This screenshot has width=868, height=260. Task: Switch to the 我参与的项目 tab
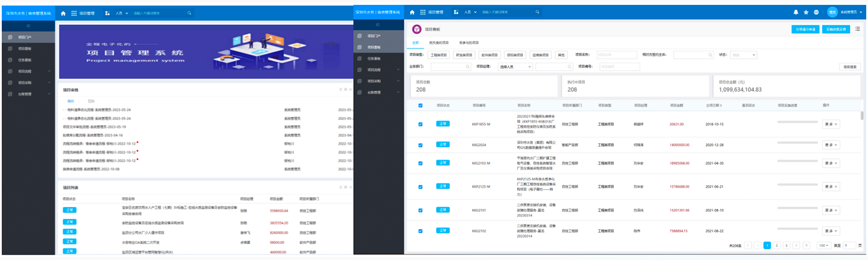click(x=469, y=43)
